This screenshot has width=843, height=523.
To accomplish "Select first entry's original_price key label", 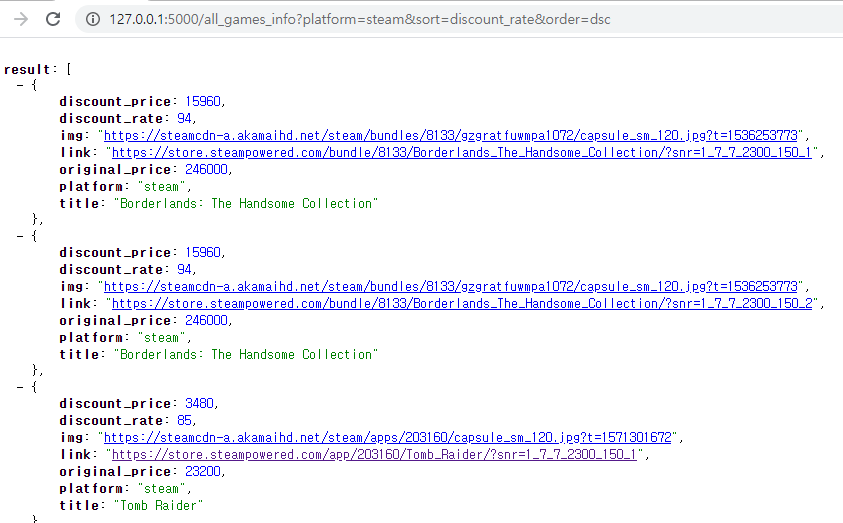I will click(x=115, y=169).
